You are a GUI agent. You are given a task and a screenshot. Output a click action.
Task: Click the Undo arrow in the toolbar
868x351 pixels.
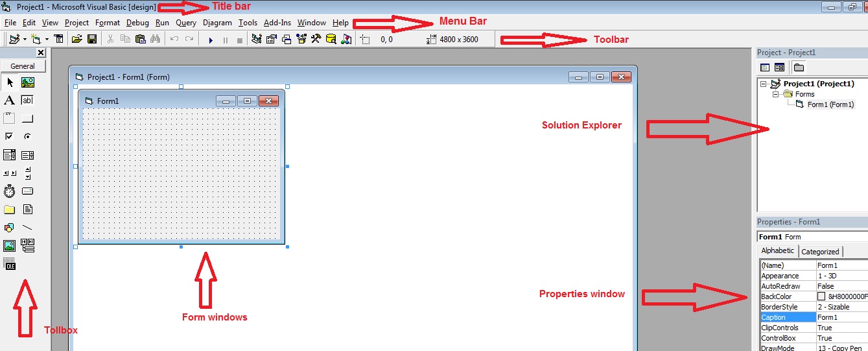coord(174,40)
